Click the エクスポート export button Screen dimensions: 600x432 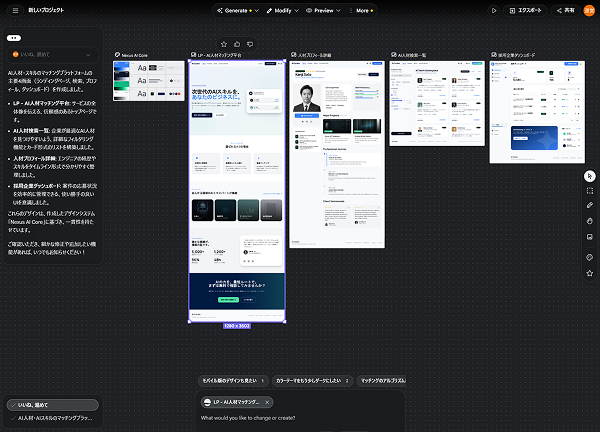tap(525, 11)
